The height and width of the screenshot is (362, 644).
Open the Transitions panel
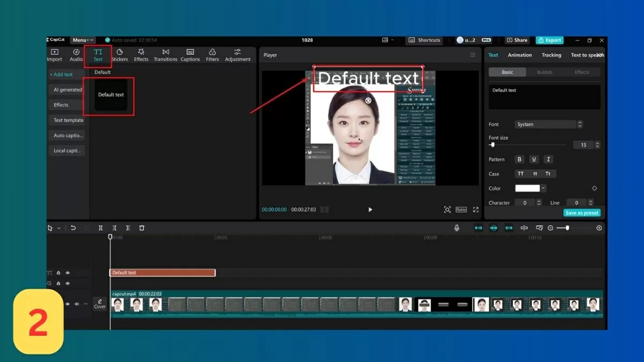[165, 55]
